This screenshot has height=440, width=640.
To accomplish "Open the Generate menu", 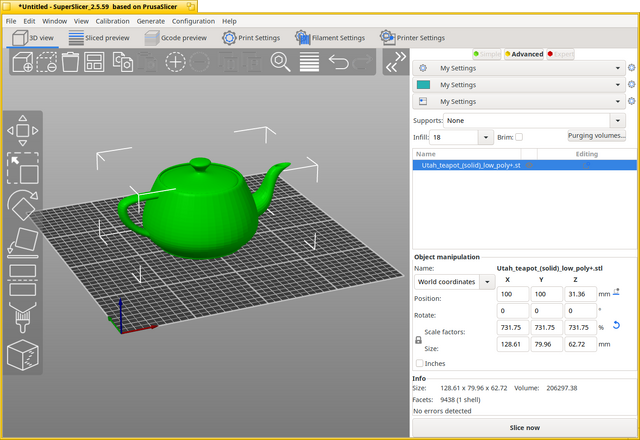I will pos(151,21).
